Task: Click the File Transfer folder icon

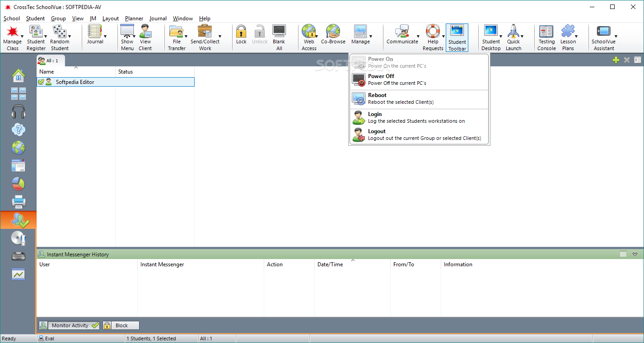Action: click(x=176, y=32)
